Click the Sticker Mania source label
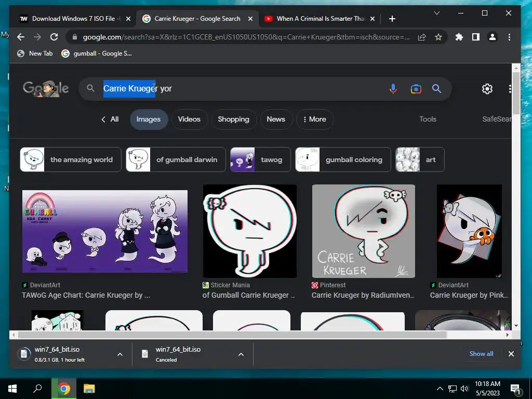The image size is (532, 399). (227, 285)
